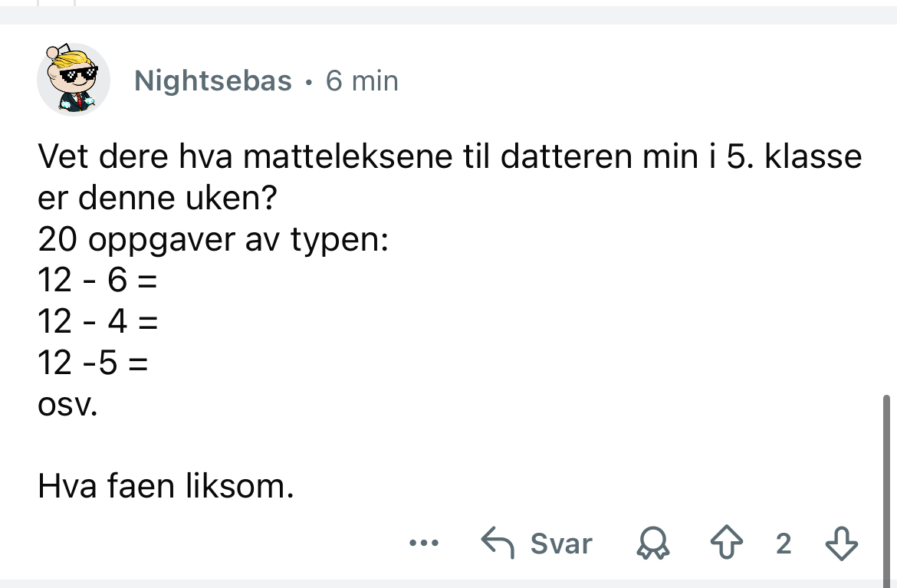Open the Nightsebas user profile link
The image size is (897, 588).
(213, 80)
